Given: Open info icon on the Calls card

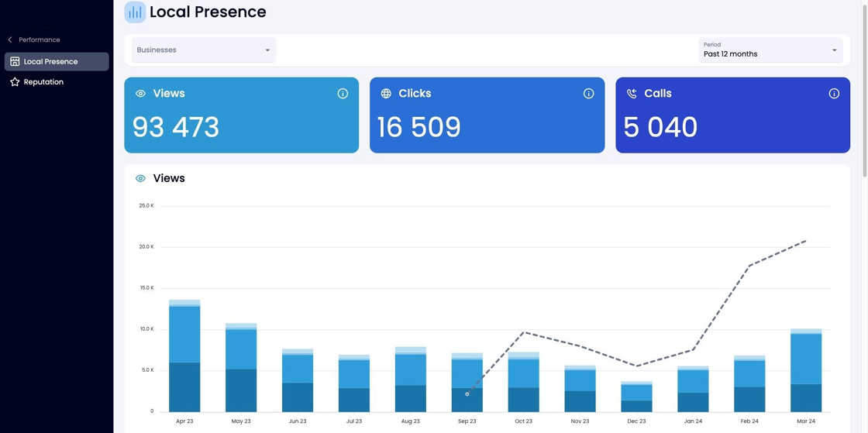Looking at the screenshot, I should (x=834, y=94).
